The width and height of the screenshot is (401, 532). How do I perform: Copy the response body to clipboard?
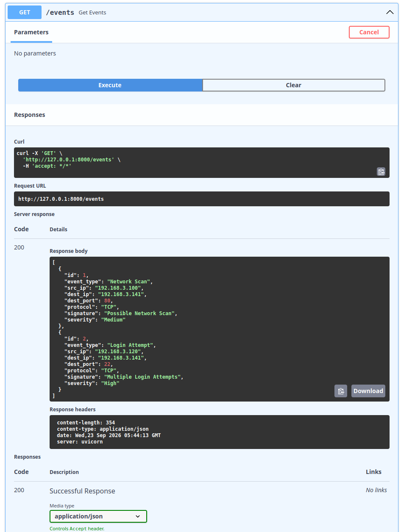click(341, 391)
